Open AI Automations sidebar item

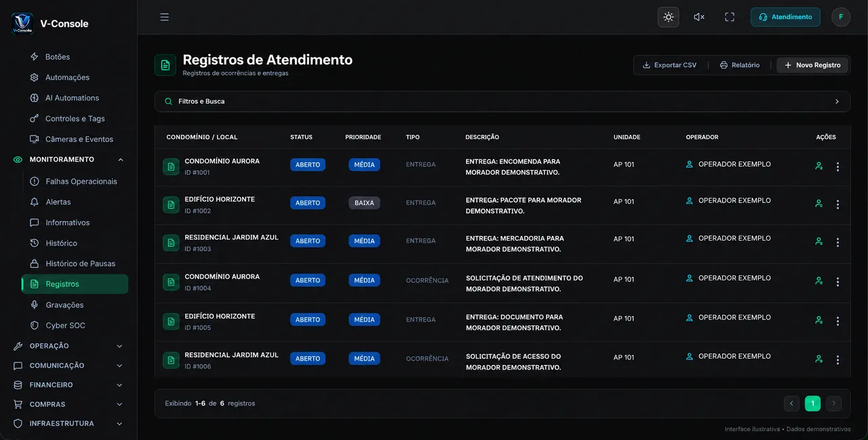(71, 98)
